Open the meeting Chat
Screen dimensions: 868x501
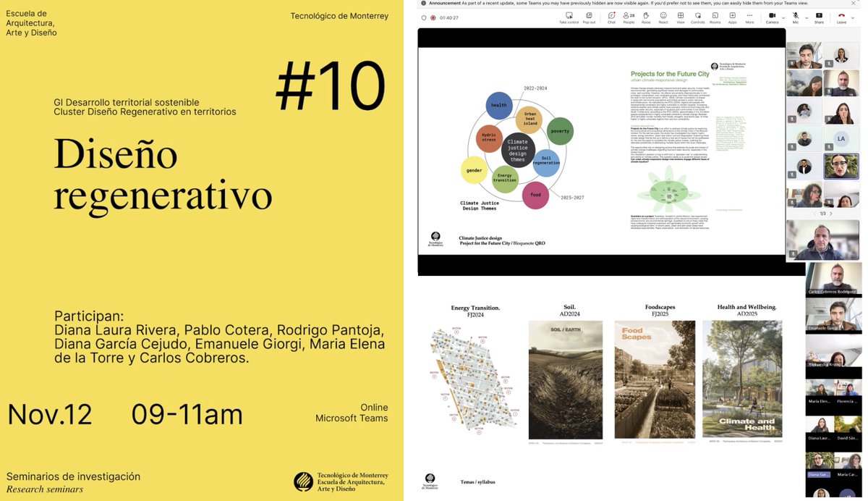coord(611,16)
